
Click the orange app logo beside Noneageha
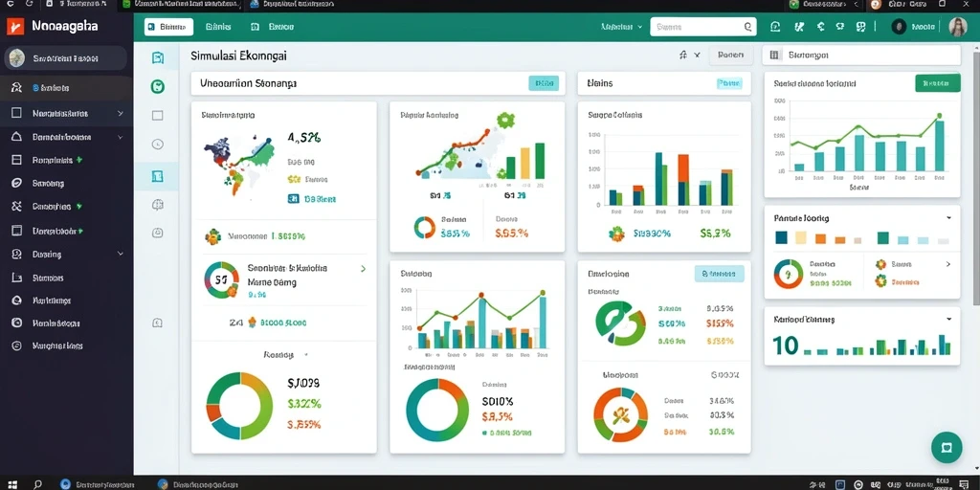pyautogui.click(x=15, y=27)
